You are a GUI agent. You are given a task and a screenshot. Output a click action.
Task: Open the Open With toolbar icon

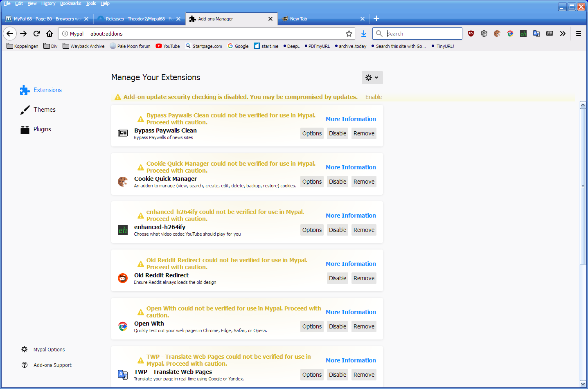510,34
